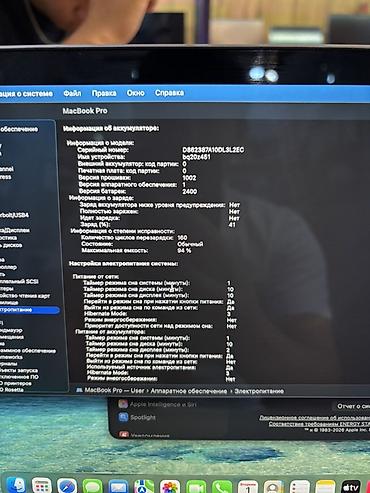Click device name value bq20z451
370x493 pixels.
196,157
